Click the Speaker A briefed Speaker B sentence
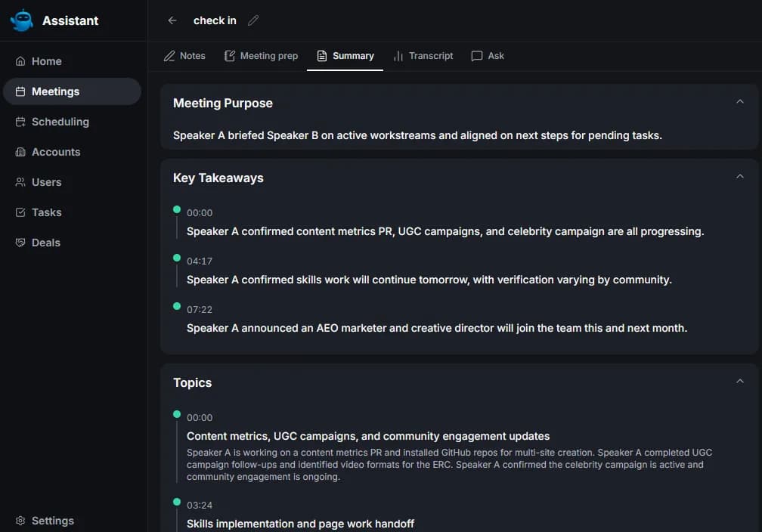Image resolution: width=762 pixels, height=532 pixels. click(417, 135)
